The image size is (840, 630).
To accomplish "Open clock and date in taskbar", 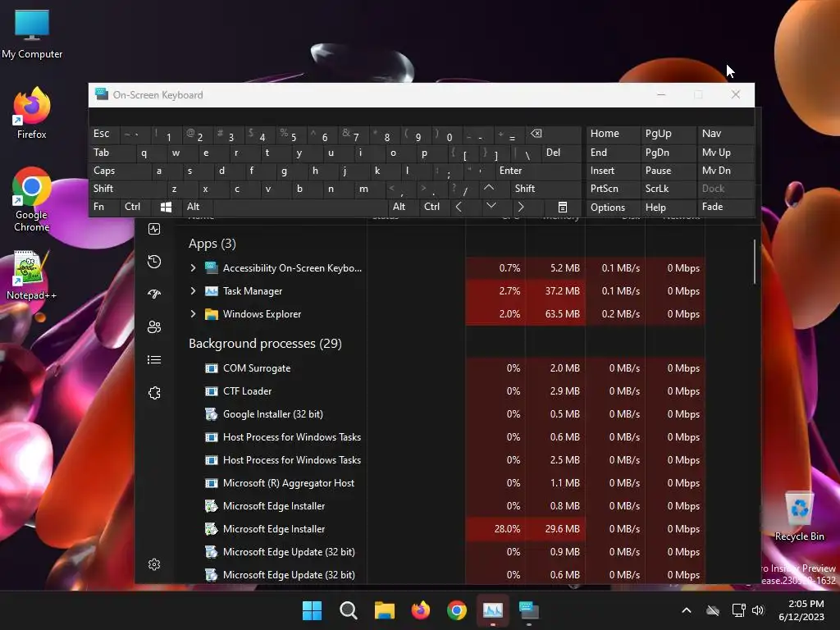I will click(x=801, y=610).
